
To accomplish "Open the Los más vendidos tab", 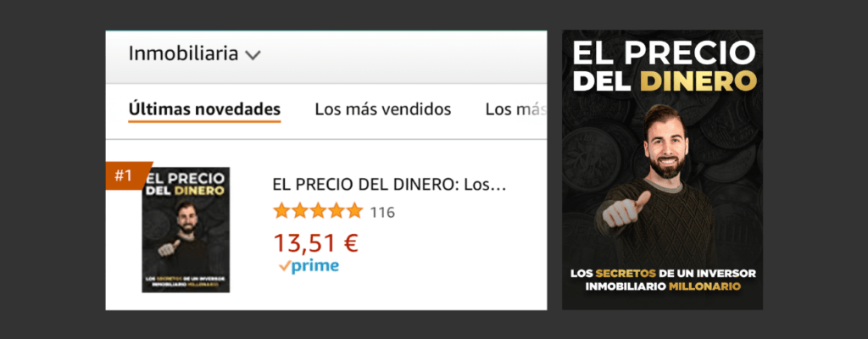I will coord(383,109).
